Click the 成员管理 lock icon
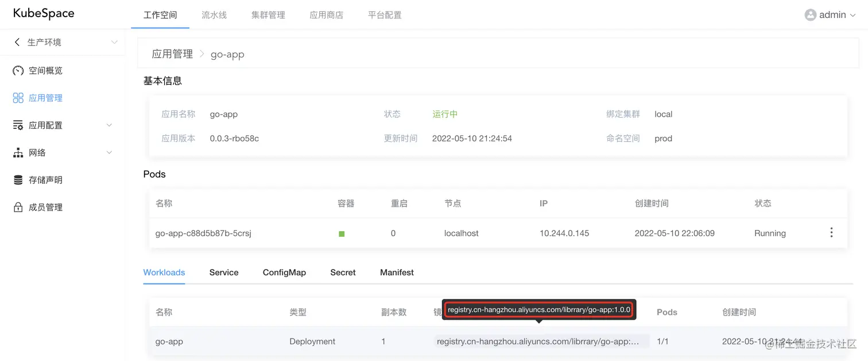The width and height of the screenshot is (868, 361). (17, 207)
